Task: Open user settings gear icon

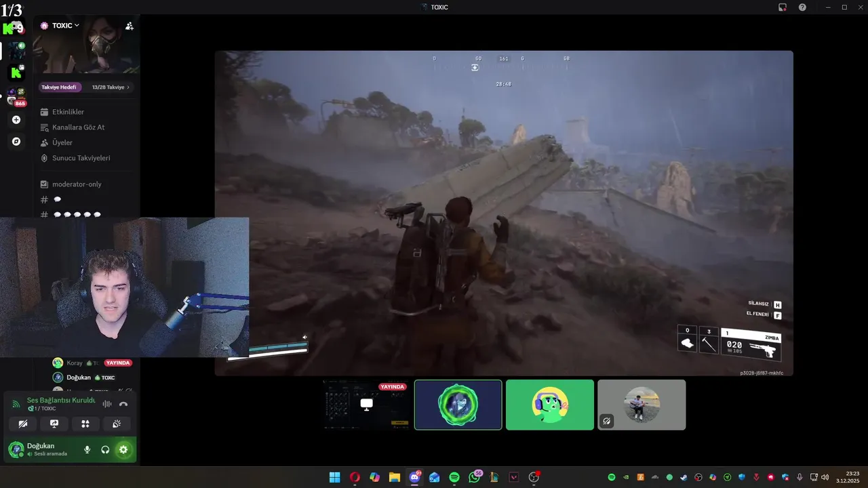Action: tap(123, 449)
